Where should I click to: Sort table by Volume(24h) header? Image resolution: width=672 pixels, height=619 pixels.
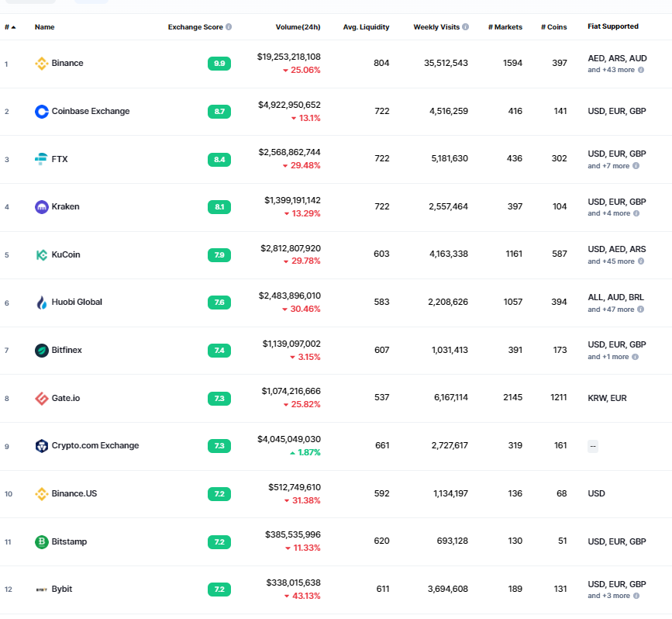point(298,27)
